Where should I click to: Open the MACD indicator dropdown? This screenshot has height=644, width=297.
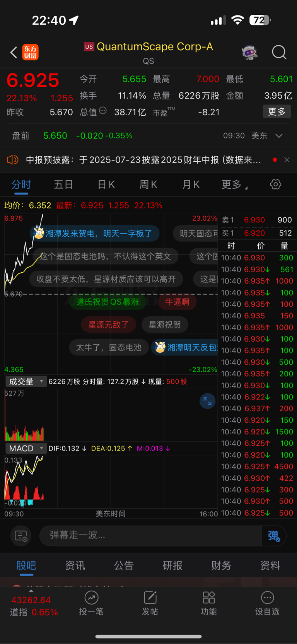click(x=26, y=448)
